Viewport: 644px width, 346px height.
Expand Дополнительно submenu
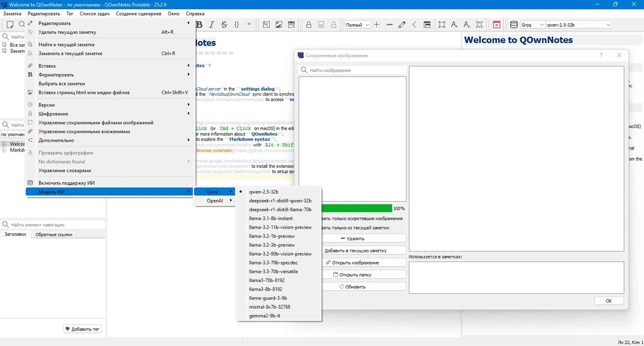pos(110,140)
